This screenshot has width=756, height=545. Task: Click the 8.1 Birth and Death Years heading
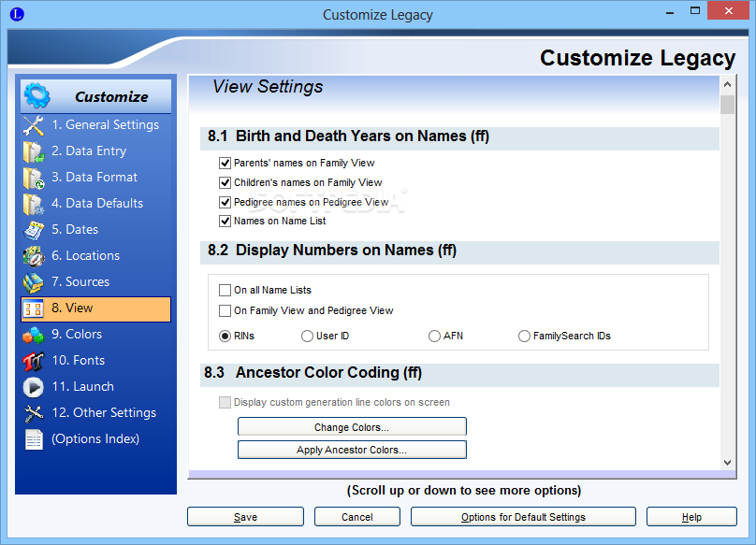348,136
